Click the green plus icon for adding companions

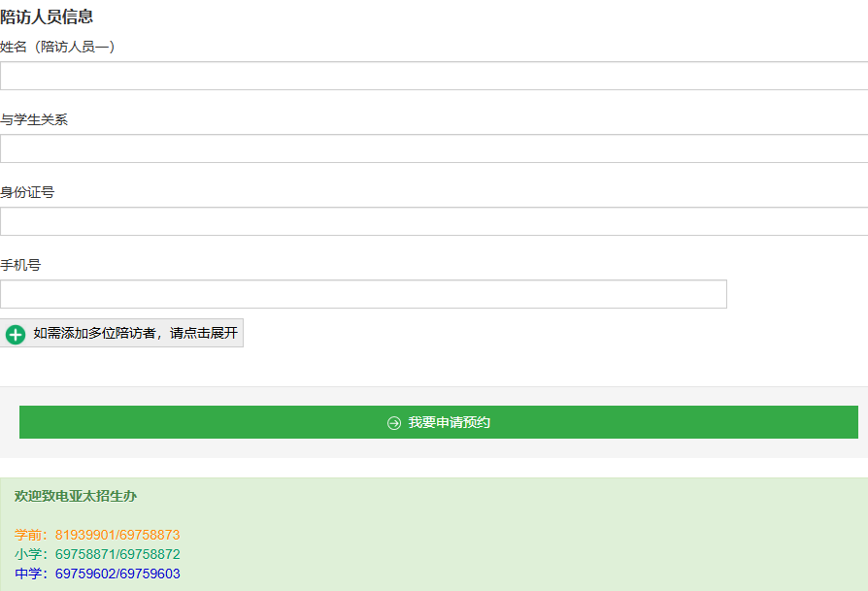[x=16, y=334]
